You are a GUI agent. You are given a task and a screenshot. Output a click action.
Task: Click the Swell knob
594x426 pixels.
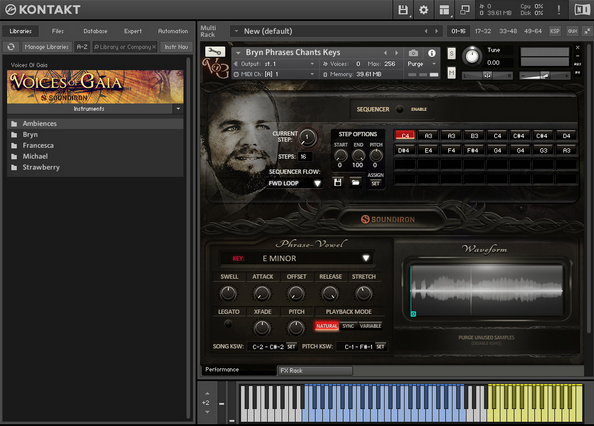point(228,294)
